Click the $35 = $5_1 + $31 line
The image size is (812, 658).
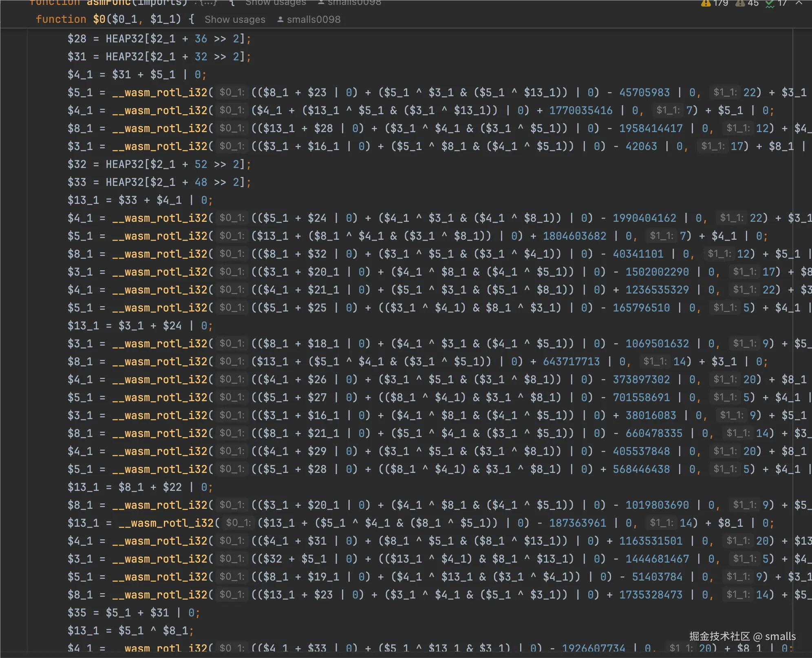(x=134, y=613)
